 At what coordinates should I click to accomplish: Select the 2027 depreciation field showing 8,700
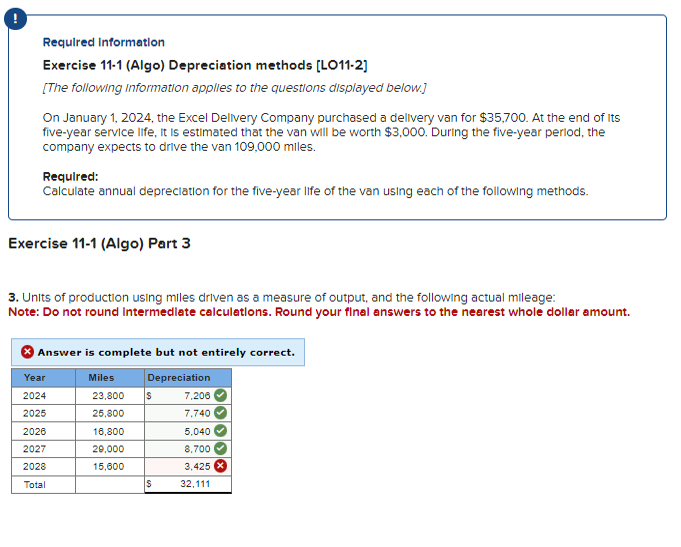point(188,449)
